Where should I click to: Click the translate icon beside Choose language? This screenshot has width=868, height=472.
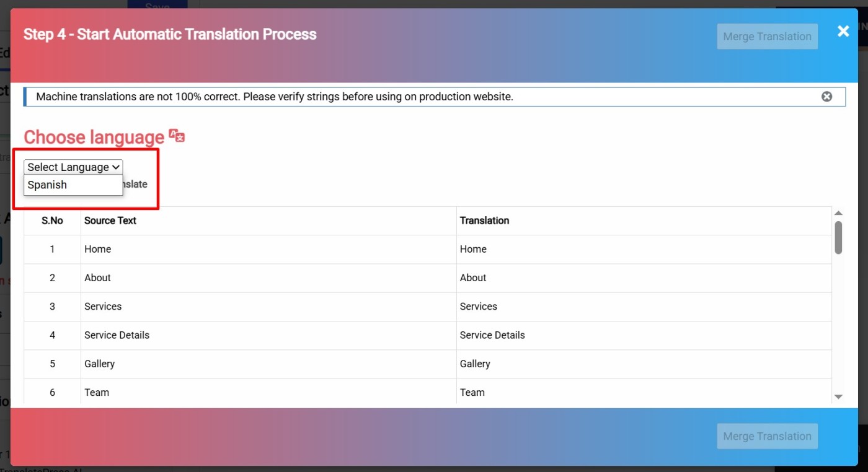coord(177,136)
